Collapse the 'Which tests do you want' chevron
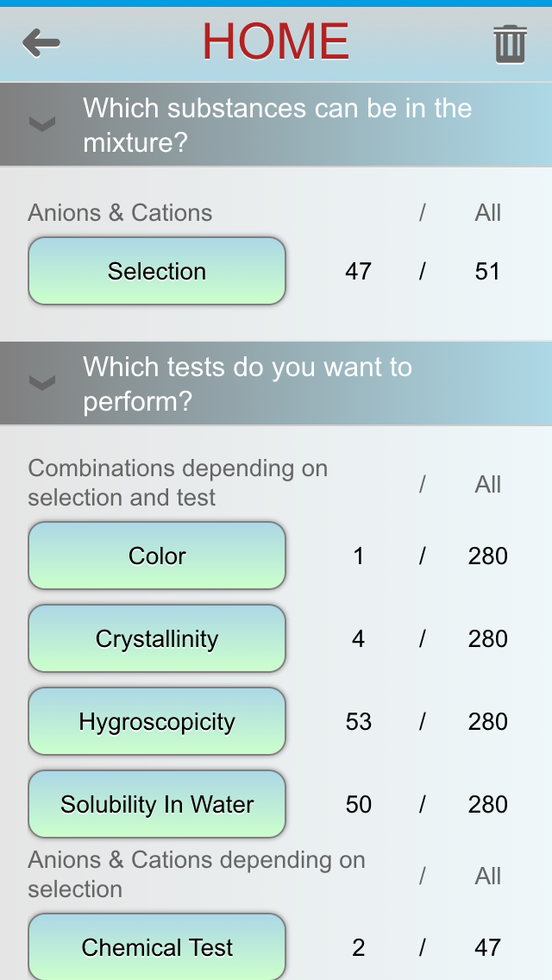 pyautogui.click(x=42, y=384)
